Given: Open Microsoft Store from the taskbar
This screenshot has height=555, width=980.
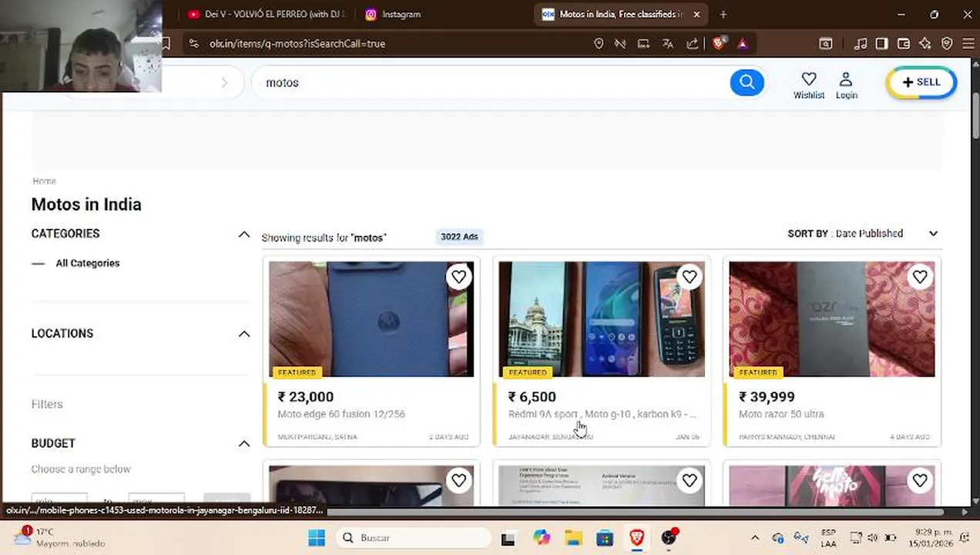Looking at the screenshot, I should (x=605, y=538).
